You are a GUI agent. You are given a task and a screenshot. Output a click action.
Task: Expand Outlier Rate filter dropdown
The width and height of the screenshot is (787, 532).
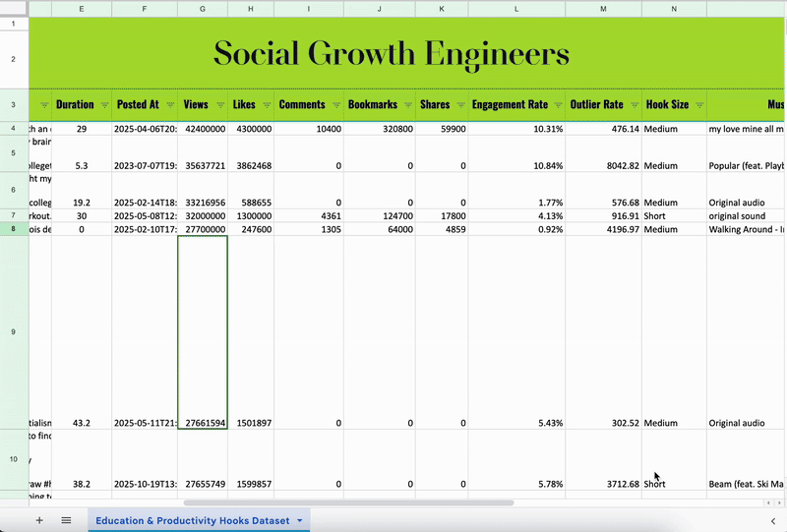633,105
